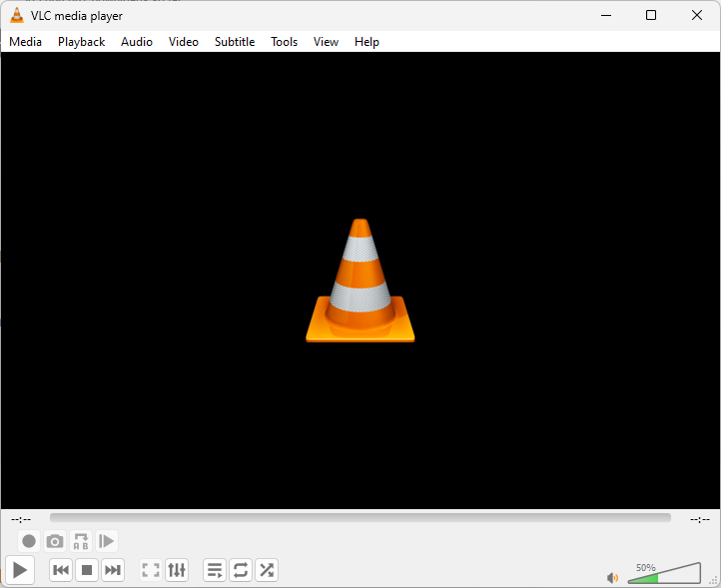Screen dimensions: 721x588
Task: Skip to next media track
Action: click(113, 570)
